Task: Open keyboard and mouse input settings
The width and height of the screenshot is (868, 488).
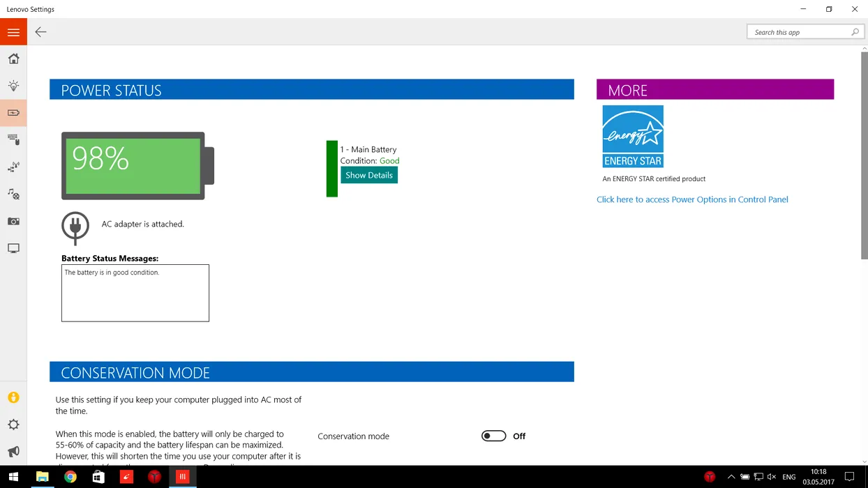Action: (x=13, y=140)
